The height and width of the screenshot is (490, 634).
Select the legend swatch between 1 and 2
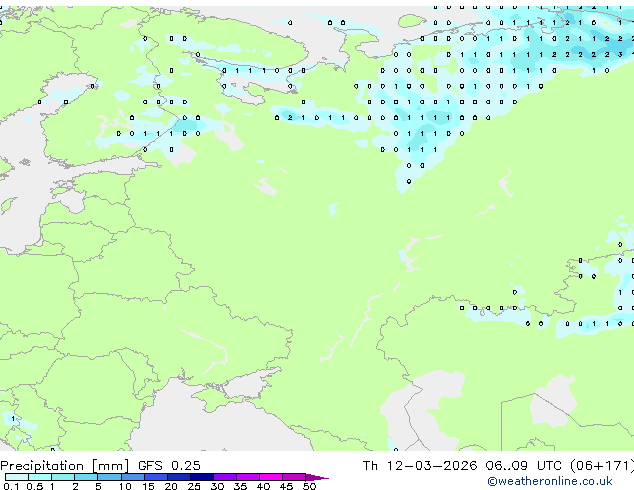click(63, 477)
